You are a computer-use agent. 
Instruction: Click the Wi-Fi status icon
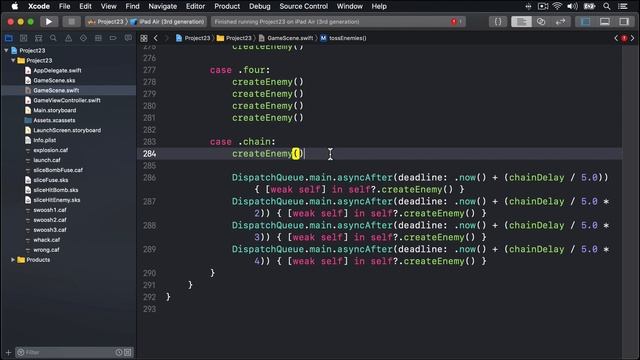(x=557, y=6)
